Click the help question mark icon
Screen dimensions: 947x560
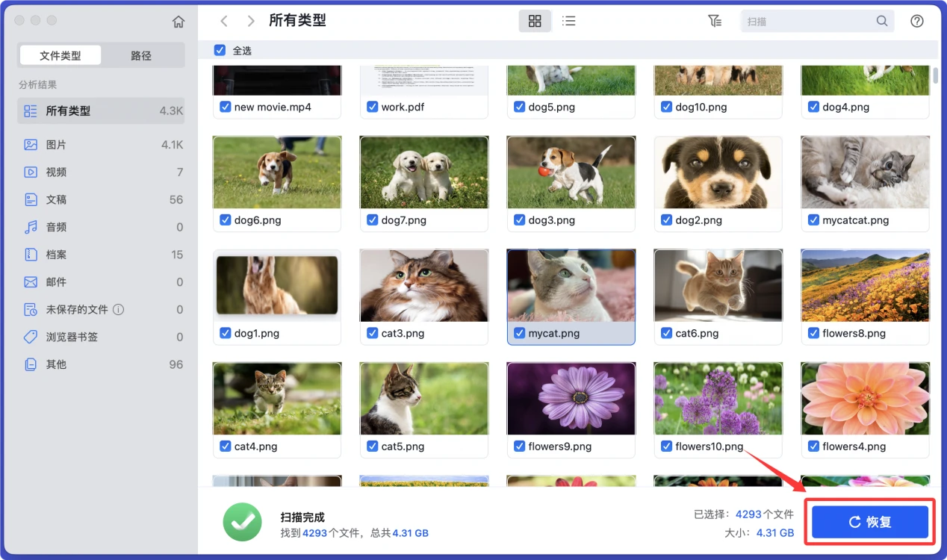click(x=917, y=20)
